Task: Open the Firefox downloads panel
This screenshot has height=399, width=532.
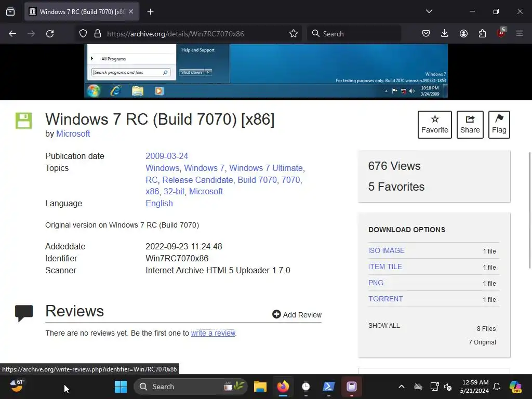Action: tap(445, 33)
